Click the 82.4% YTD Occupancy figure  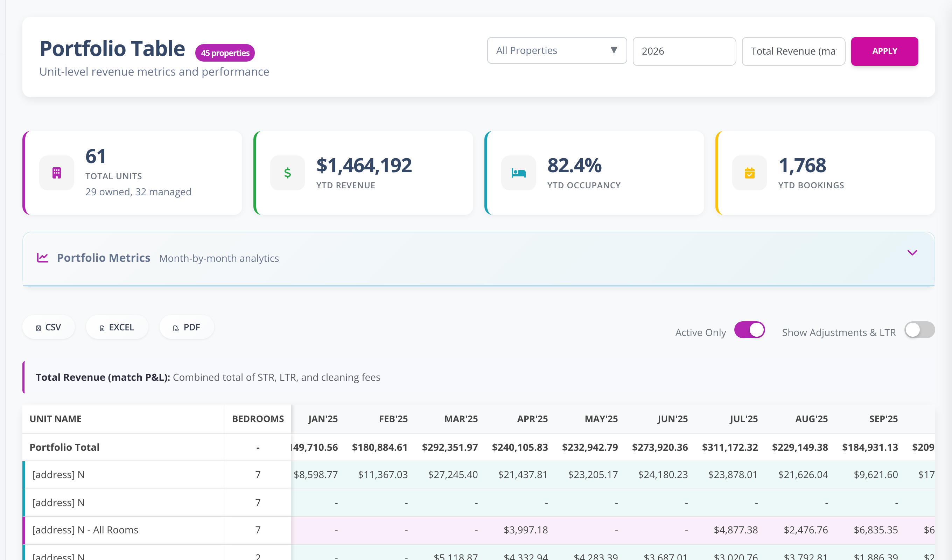coord(574,166)
